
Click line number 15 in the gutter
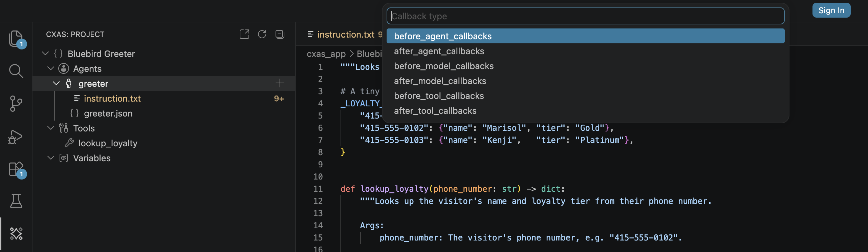(318, 237)
